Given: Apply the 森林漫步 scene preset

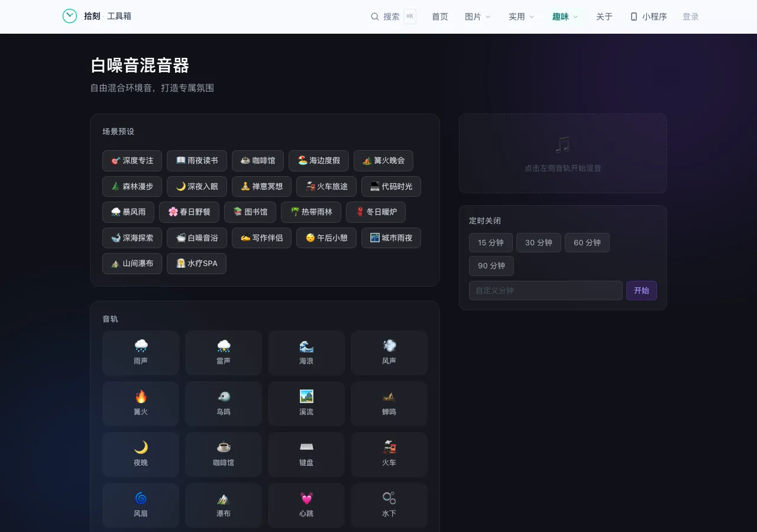Looking at the screenshot, I should (x=132, y=186).
